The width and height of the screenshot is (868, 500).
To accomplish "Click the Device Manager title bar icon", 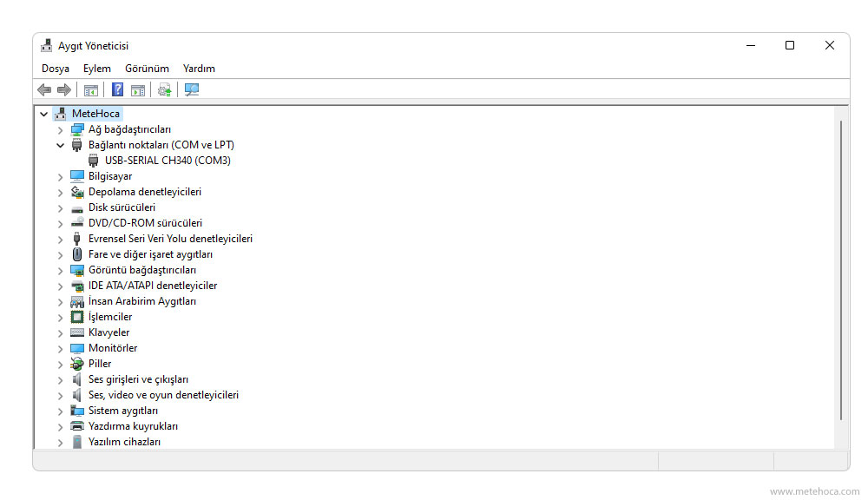I will coord(47,46).
